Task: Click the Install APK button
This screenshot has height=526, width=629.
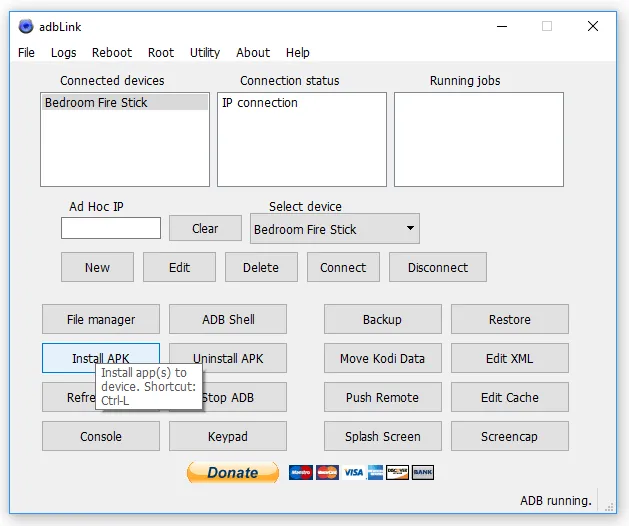Action: click(x=100, y=358)
